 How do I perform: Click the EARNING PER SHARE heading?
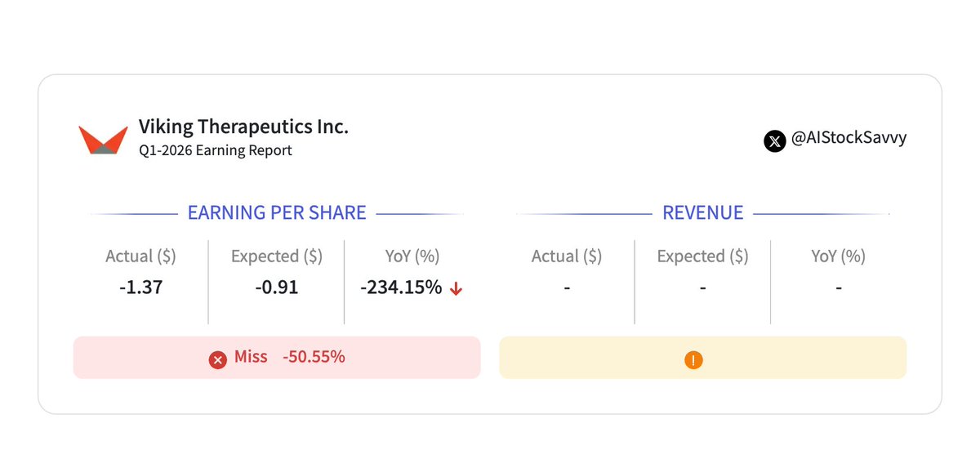(x=277, y=213)
